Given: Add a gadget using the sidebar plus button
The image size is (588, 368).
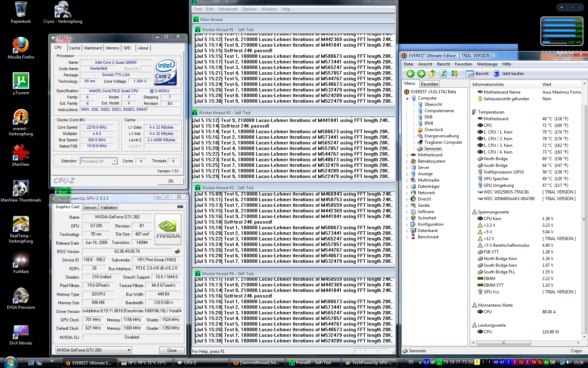Looking at the screenshot, I should click(x=562, y=7).
